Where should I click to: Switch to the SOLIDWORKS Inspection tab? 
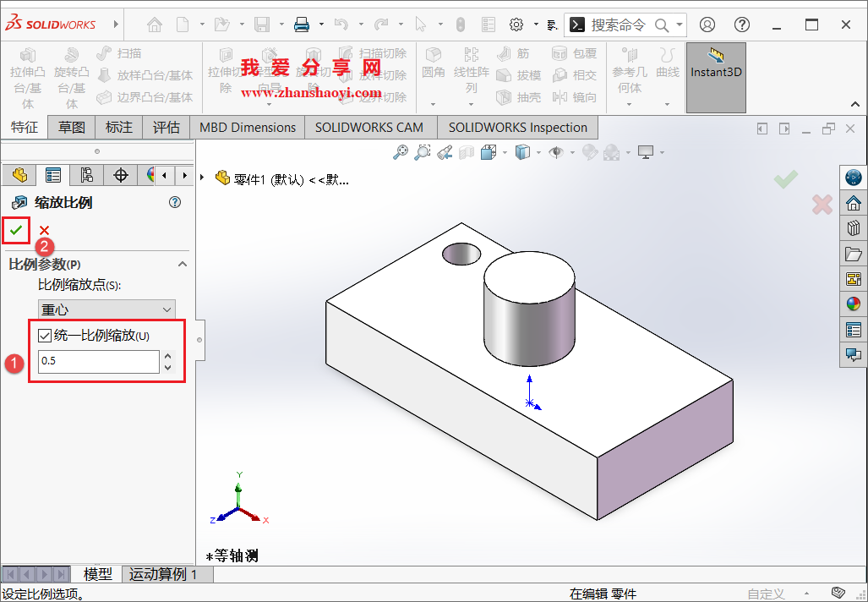point(517,128)
